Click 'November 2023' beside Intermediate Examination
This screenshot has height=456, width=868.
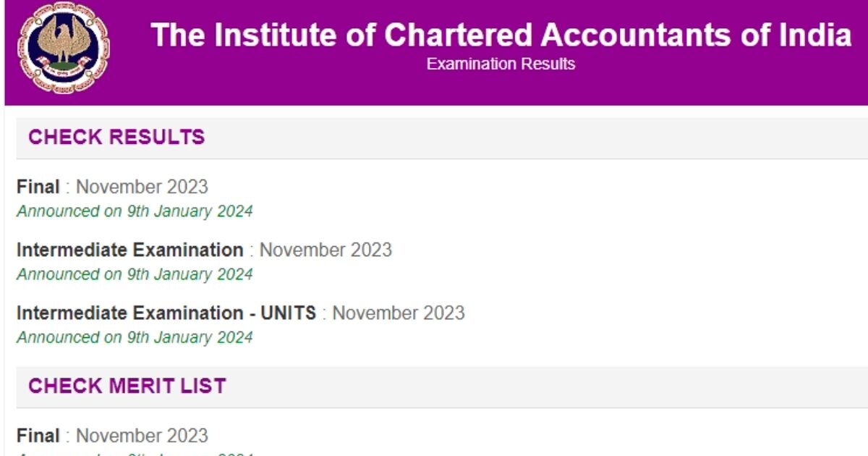(326, 250)
